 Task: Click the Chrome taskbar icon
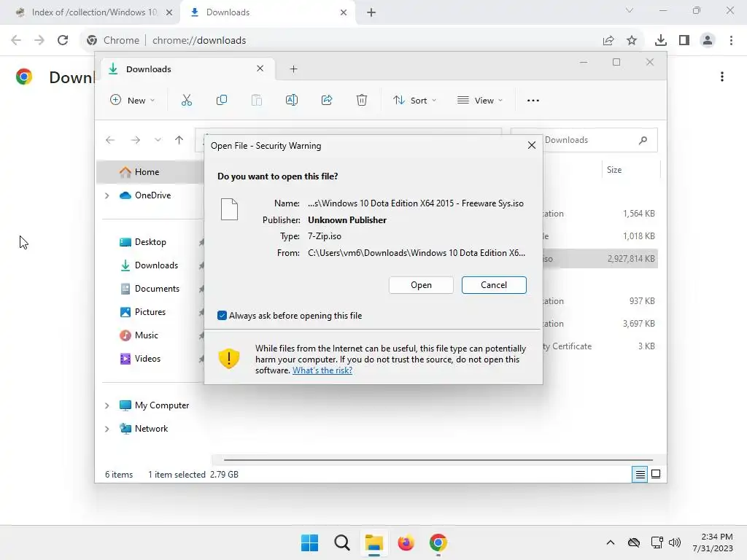pos(438,542)
